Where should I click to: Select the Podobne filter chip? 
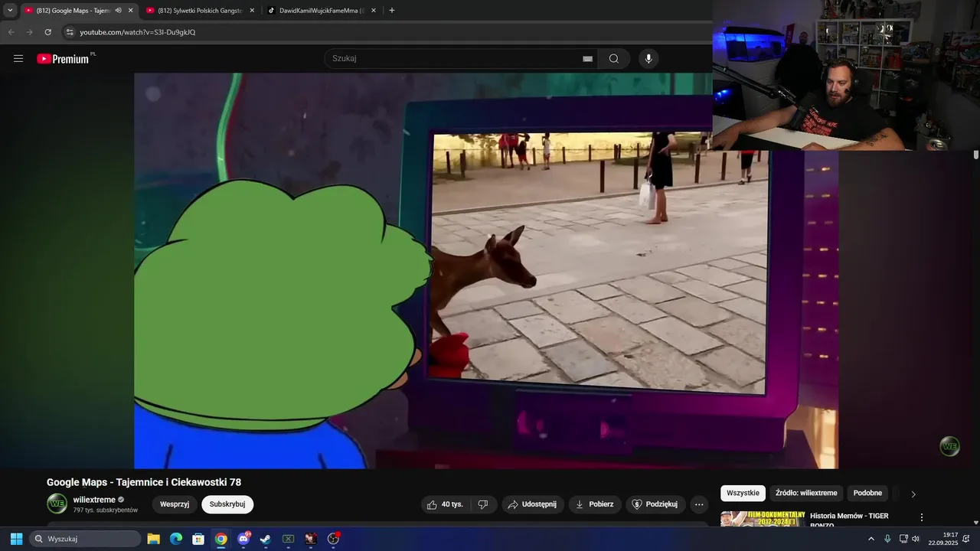pyautogui.click(x=867, y=493)
